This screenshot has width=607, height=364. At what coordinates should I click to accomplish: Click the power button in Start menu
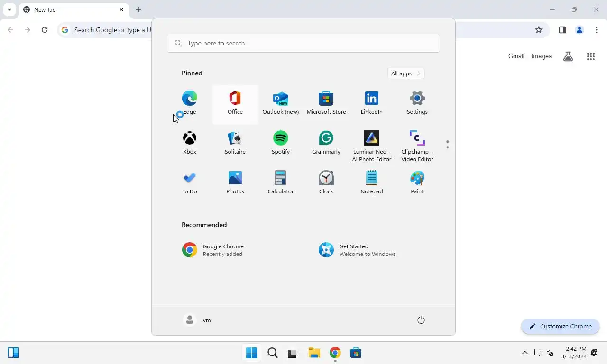point(421,320)
